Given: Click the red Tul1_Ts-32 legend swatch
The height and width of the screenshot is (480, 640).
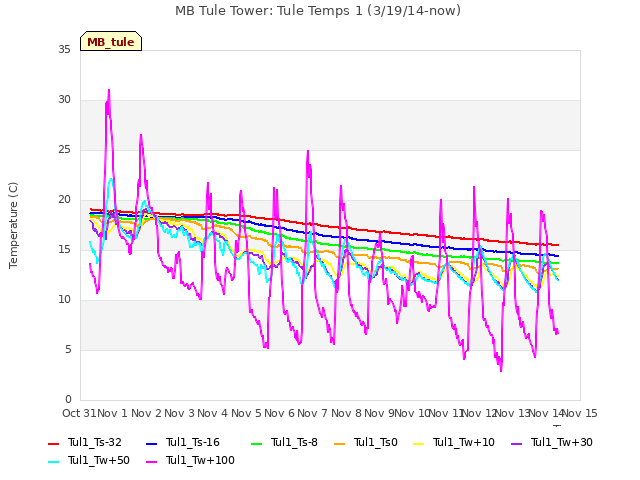Looking at the screenshot, I should pos(53,444).
